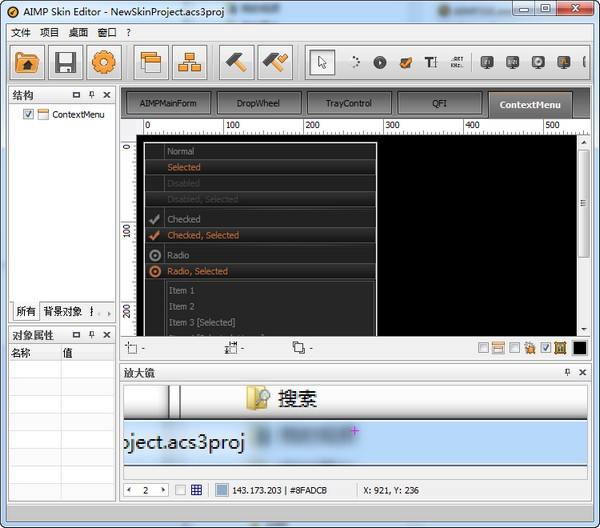600x528 pixels.
Task: Click the hammer build icon
Action: click(237, 62)
